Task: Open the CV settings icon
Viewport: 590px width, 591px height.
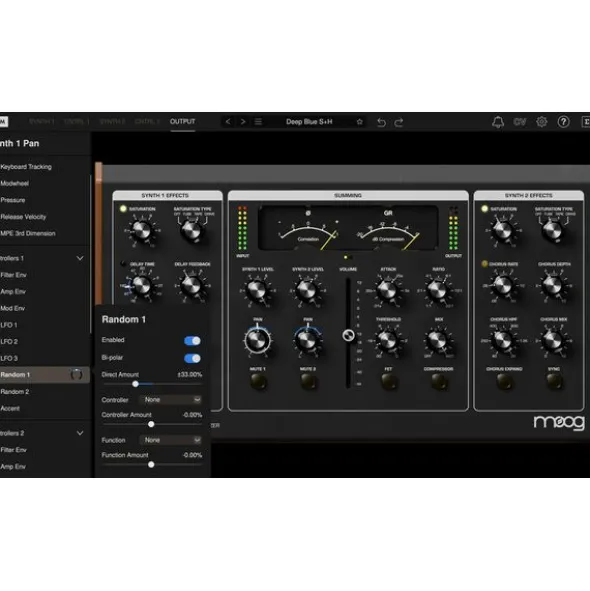Action: (520, 122)
